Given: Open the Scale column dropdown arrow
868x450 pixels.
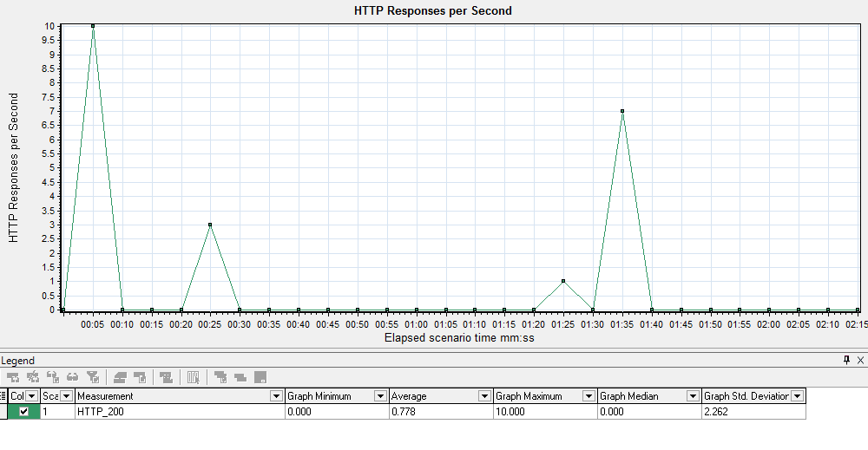Looking at the screenshot, I should point(66,396).
